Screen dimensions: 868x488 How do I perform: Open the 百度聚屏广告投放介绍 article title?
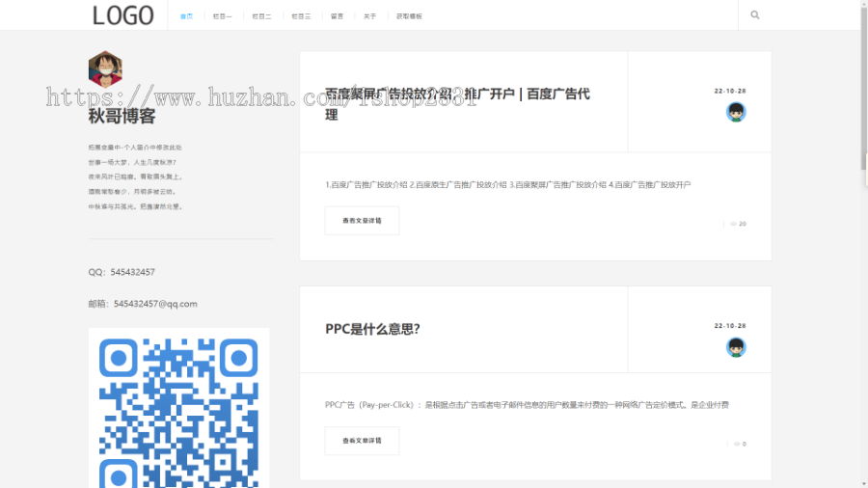coord(457,104)
